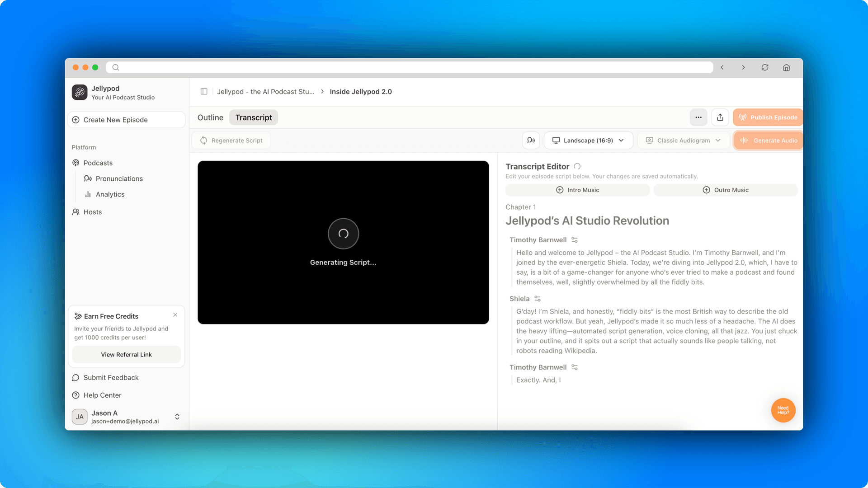Screen dimensions: 868x488
Task: Click the browser forward arrow
Action: pyautogui.click(x=743, y=67)
